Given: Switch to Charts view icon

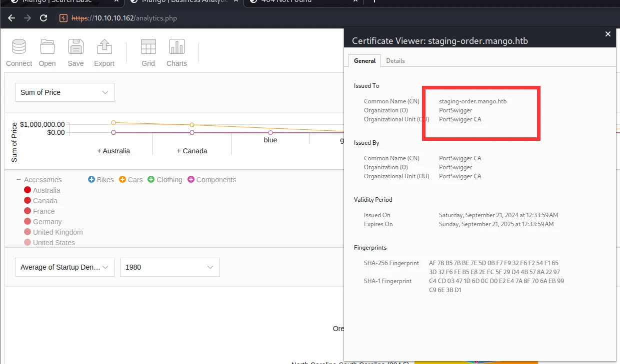Looking at the screenshot, I should click(177, 47).
